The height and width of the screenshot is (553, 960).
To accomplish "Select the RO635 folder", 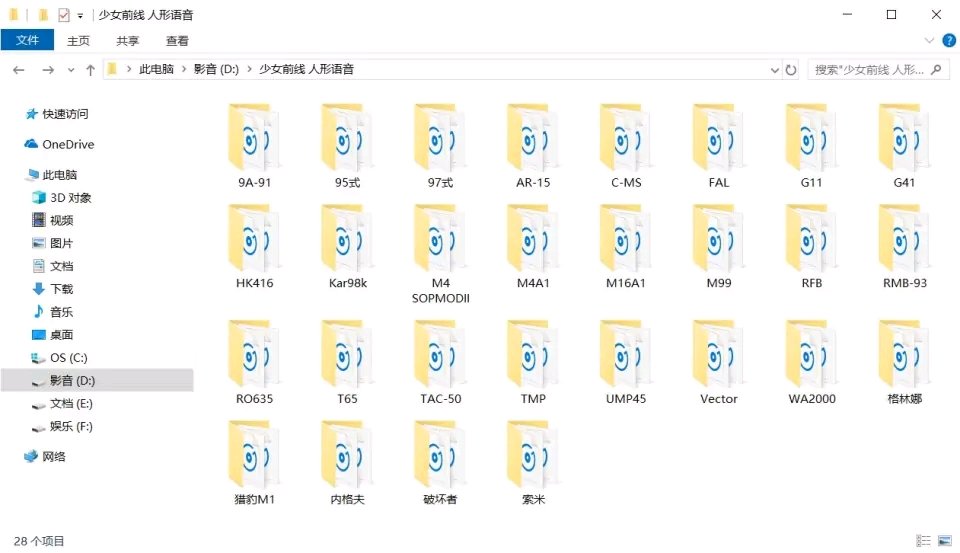I will (254, 362).
